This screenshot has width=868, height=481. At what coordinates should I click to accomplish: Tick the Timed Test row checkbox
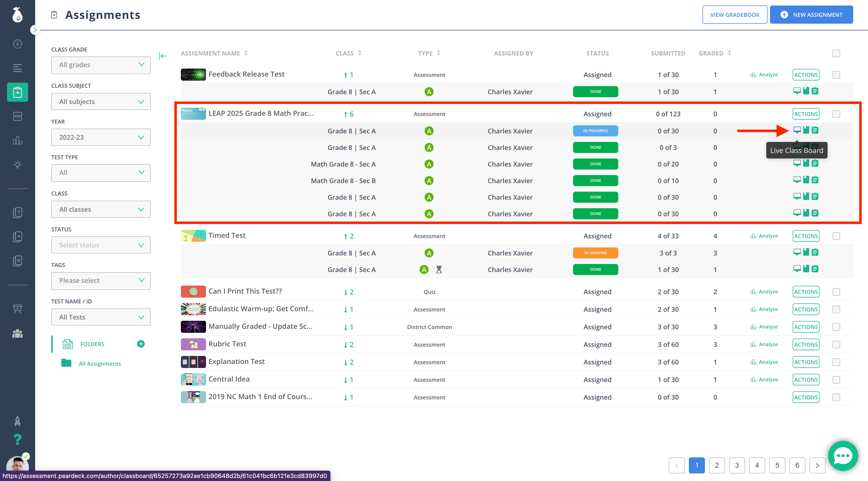tap(836, 236)
